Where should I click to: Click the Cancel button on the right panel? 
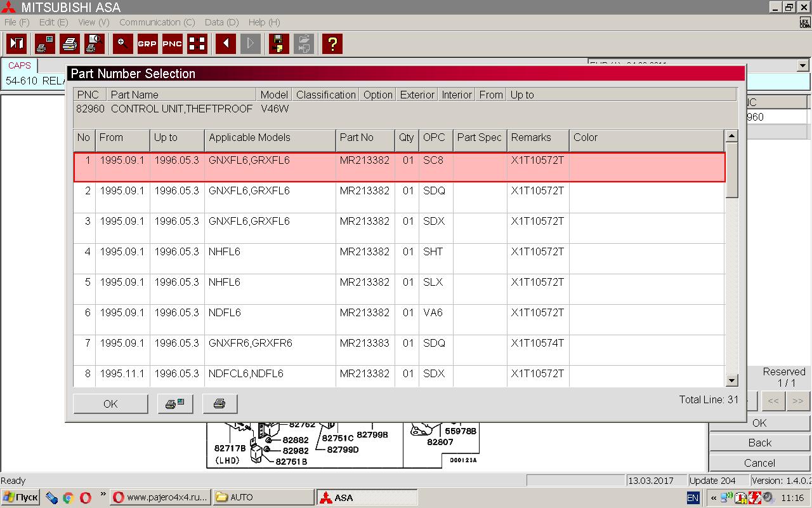759,463
